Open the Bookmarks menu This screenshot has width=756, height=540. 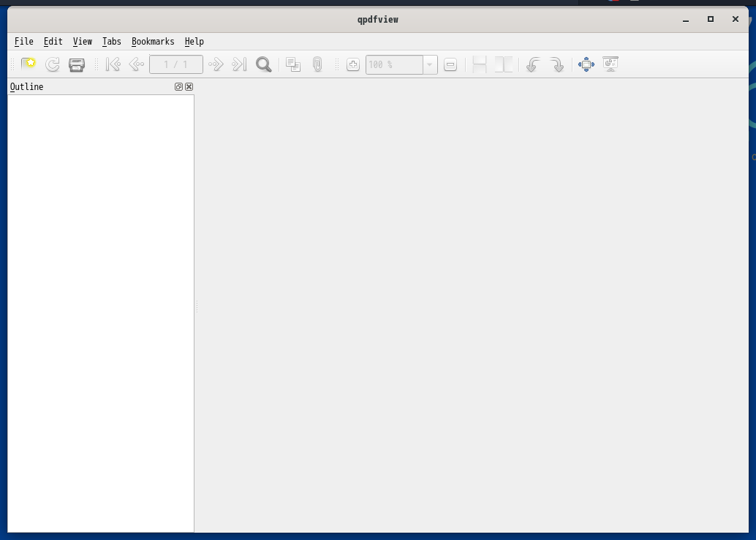pyautogui.click(x=153, y=42)
